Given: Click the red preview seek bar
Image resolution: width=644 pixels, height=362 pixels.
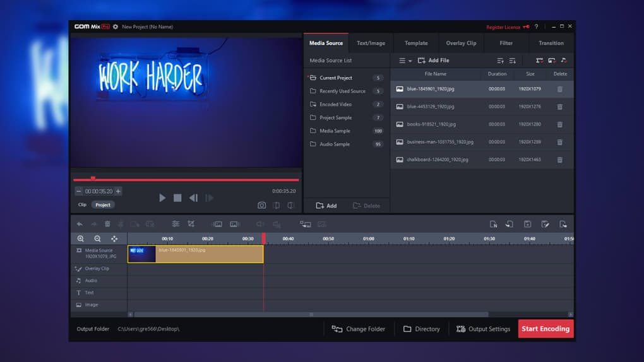Looking at the screenshot, I should coord(189,180).
